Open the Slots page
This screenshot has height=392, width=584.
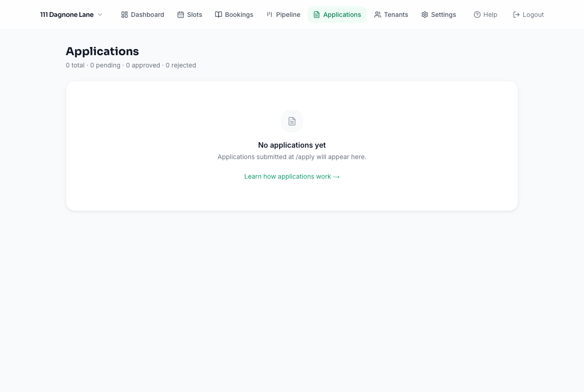click(x=189, y=15)
